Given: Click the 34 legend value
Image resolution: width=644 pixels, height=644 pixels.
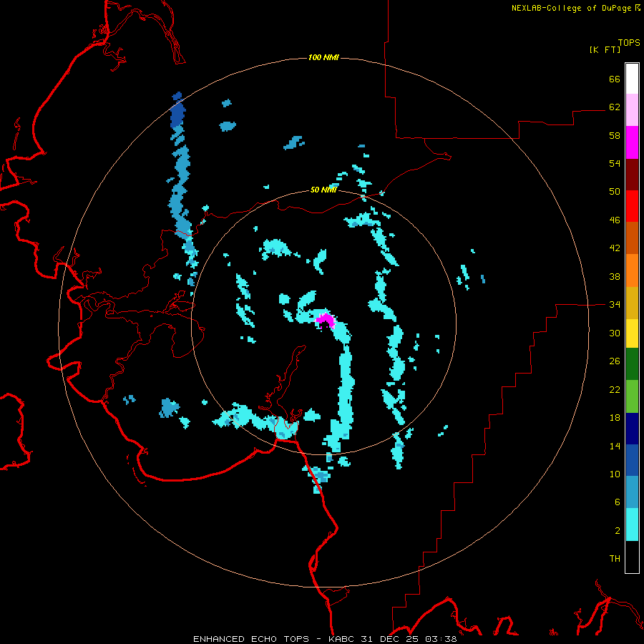Looking at the screenshot, I should (615, 305).
